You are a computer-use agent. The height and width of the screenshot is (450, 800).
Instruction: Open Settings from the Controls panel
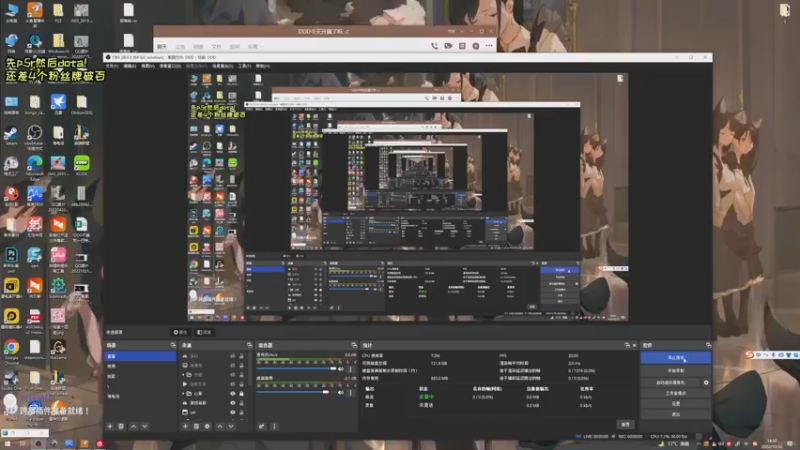[x=676, y=404]
